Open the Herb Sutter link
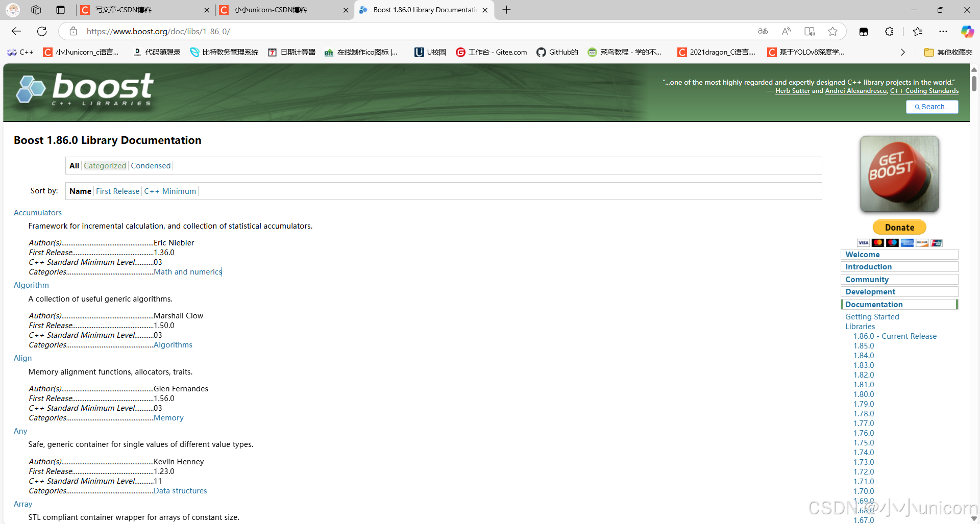This screenshot has height=524, width=980. click(793, 91)
